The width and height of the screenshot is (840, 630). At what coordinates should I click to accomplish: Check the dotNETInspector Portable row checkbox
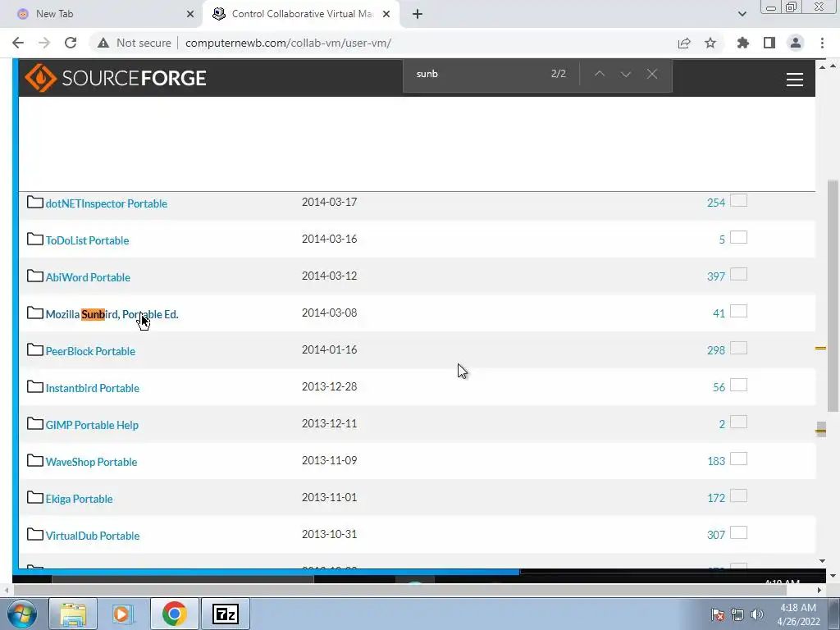739,200
